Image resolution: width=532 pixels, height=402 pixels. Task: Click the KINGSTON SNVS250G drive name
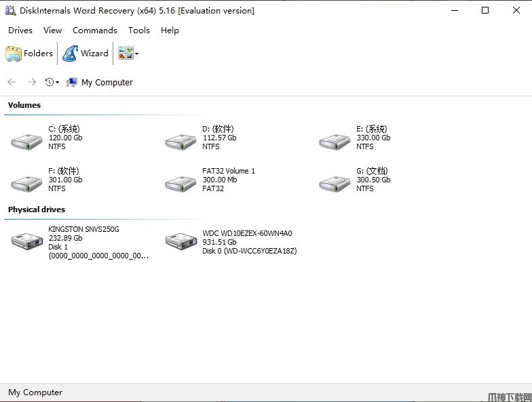84,229
